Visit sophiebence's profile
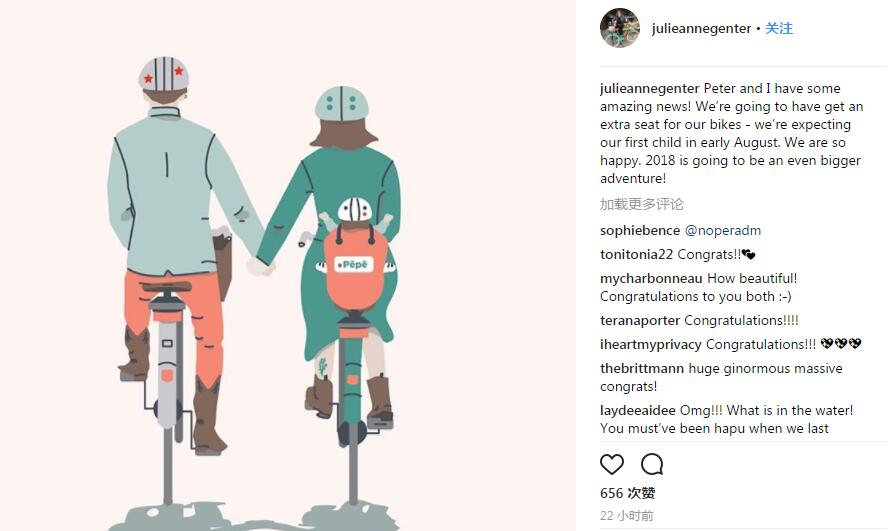 [x=640, y=230]
